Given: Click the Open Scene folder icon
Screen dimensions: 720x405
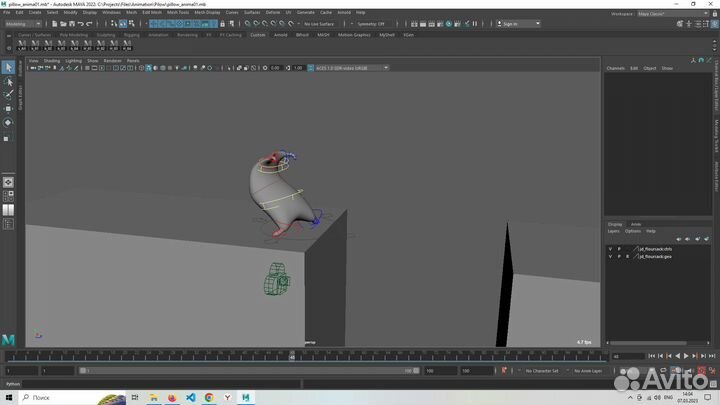Looking at the screenshot, I should tap(63, 24).
